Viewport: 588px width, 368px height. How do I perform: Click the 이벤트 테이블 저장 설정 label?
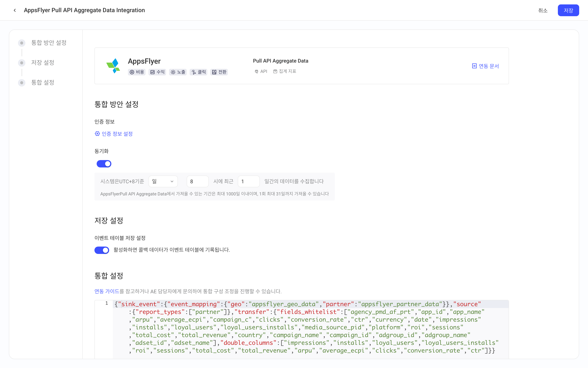tap(120, 238)
